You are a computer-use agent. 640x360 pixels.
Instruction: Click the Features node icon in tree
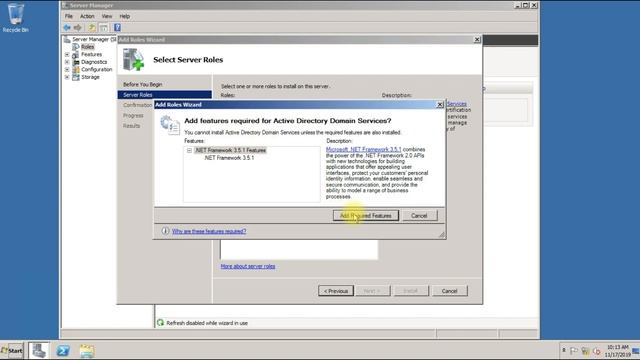76,54
